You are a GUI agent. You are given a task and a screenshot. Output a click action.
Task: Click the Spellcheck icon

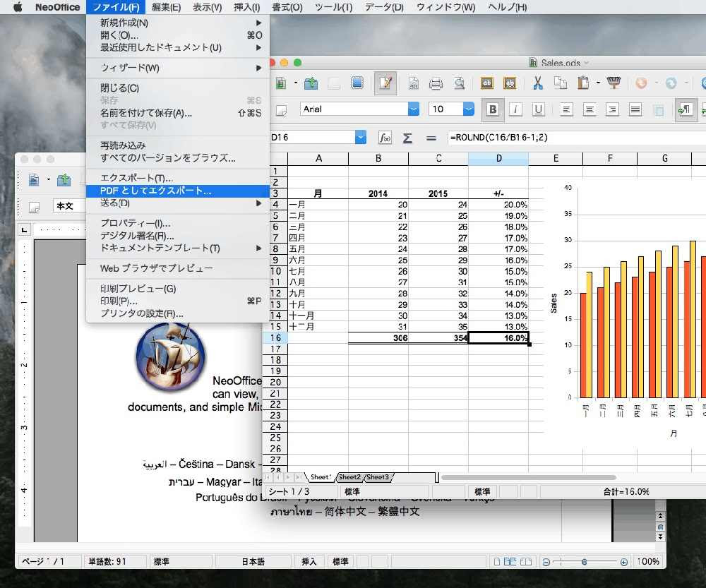(486, 83)
